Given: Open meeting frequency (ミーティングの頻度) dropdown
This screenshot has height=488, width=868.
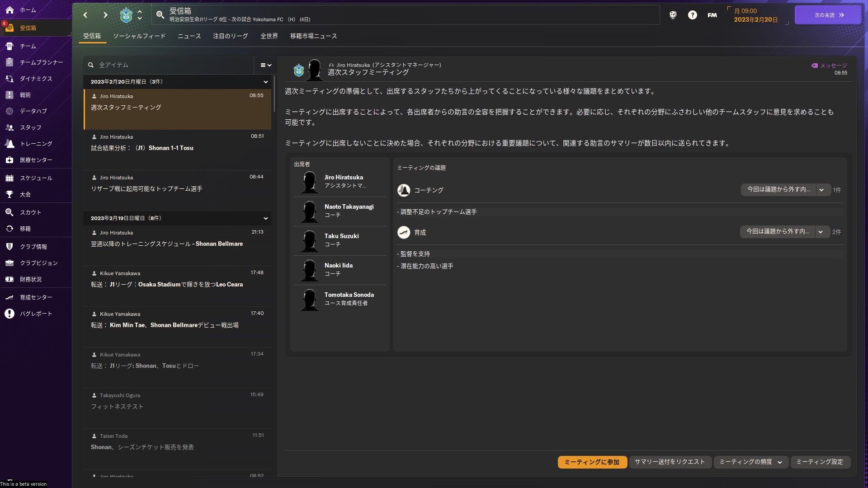Looking at the screenshot, I should pos(750,462).
